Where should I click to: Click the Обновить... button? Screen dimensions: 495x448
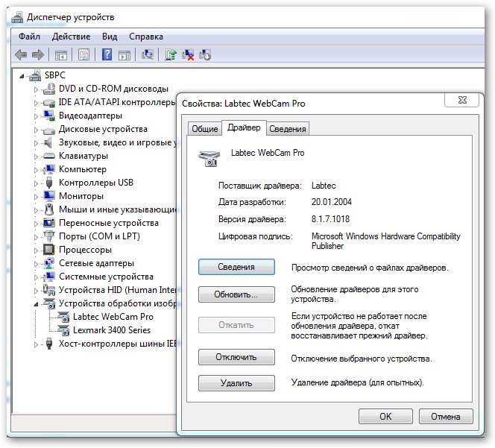(x=236, y=294)
